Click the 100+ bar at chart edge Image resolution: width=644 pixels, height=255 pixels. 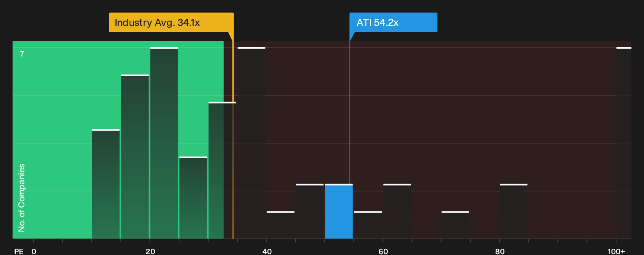point(624,143)
